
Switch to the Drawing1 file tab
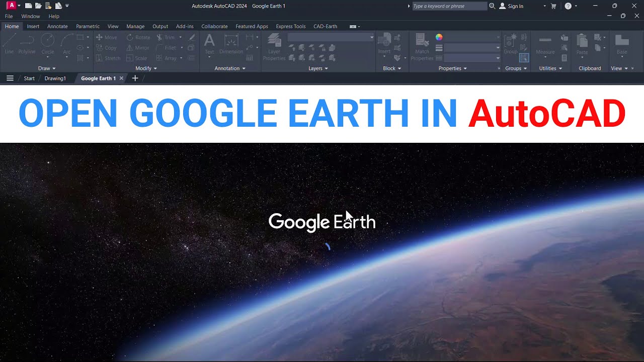coord(55,78)
